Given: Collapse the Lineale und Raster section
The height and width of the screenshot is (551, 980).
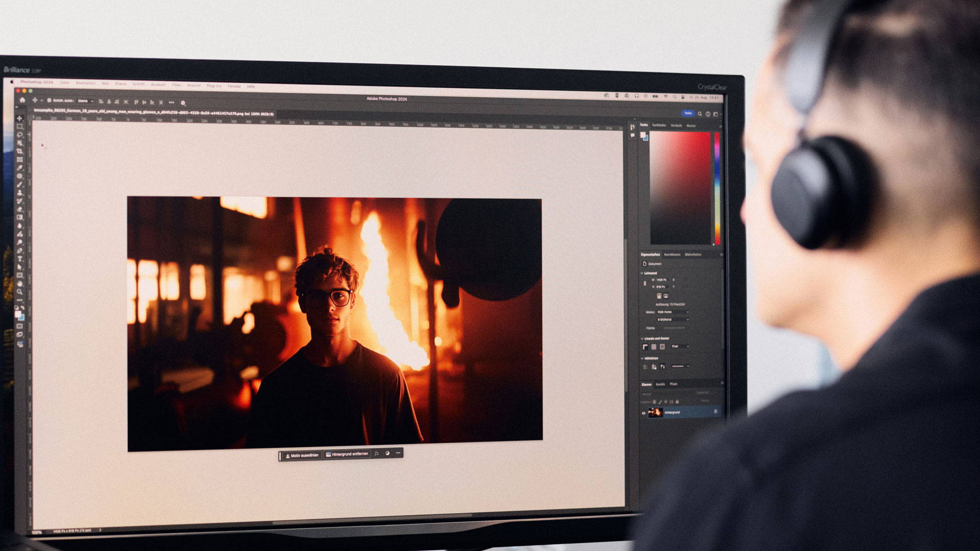Looking at the screenshot, I should [x=642, y=338].
